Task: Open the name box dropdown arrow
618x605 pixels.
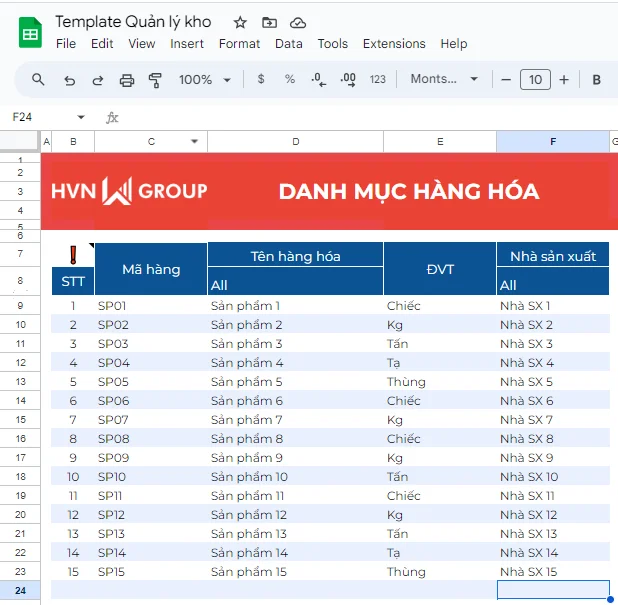Action: [x=81, y=117]
